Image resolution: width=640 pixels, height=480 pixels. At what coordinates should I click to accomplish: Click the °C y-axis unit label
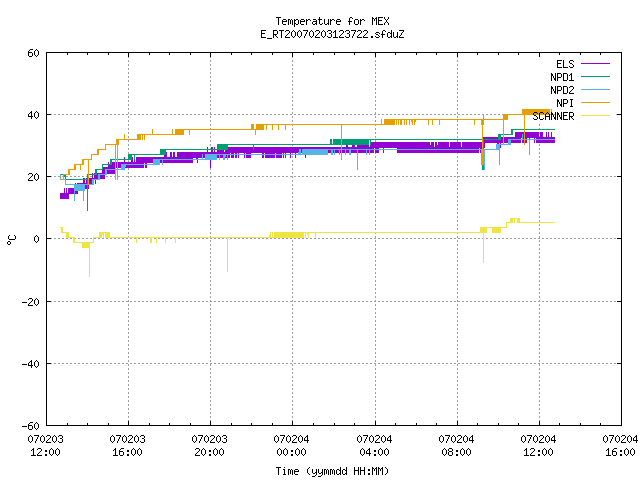[11, 240]
